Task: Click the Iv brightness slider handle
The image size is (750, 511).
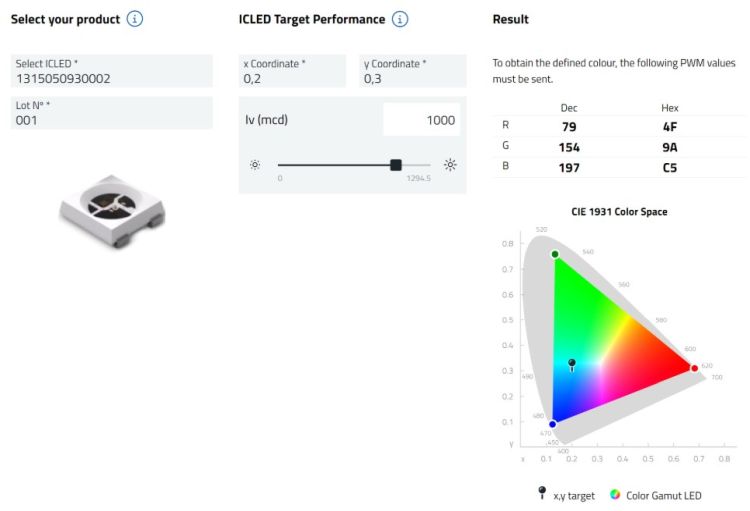Action: click(396, 165)
